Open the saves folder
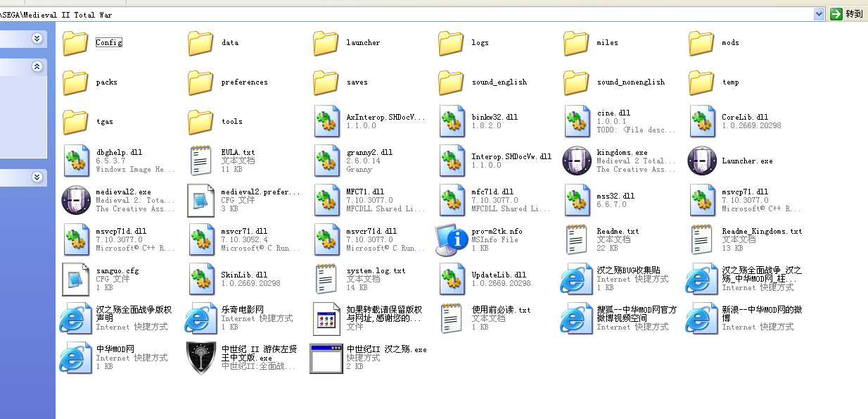 click(325, 82)
